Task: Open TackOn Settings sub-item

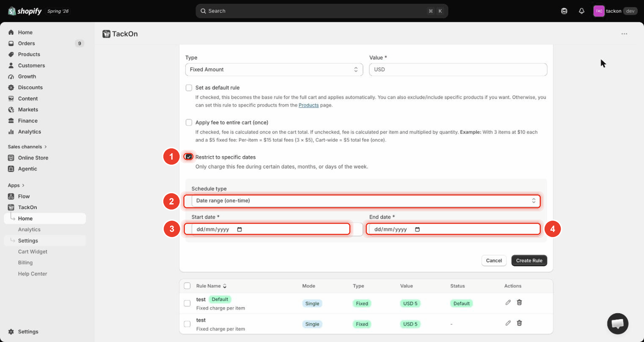Action: point(28,240)
